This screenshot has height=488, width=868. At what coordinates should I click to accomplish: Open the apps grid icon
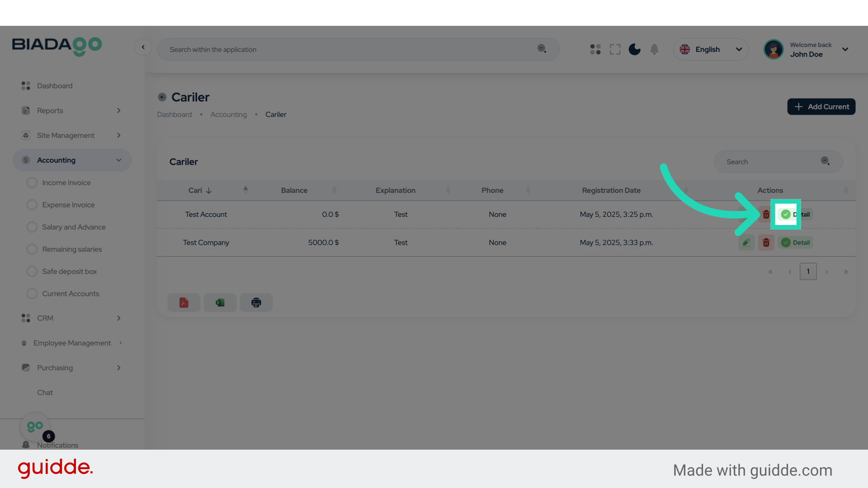(595, 49)
